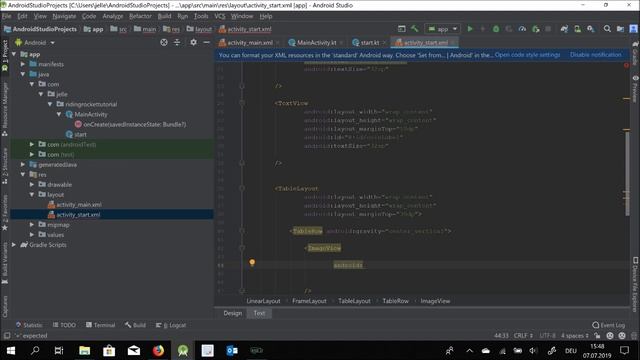Toggle the 1: Project tool window
The height and width of the screenshot is (360, 640).
click(5, 55)
